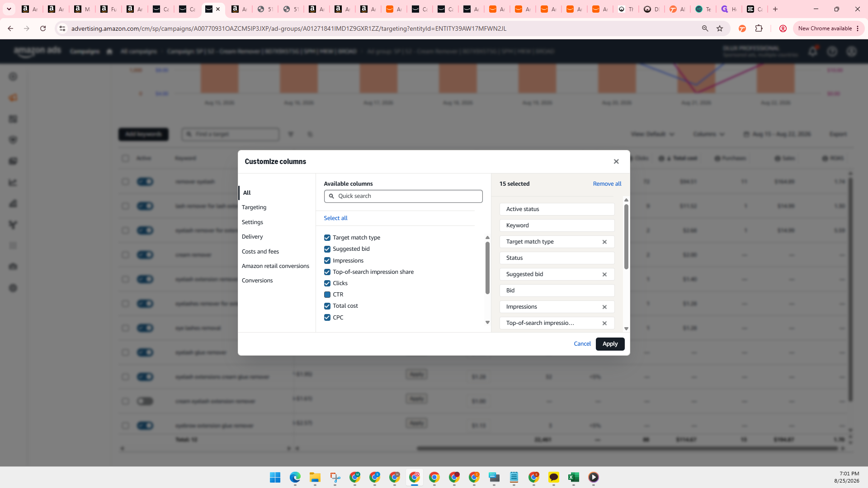Uncheck Total cost checkbox
This screenshot has height=488, width=868.
pos(327,306)
